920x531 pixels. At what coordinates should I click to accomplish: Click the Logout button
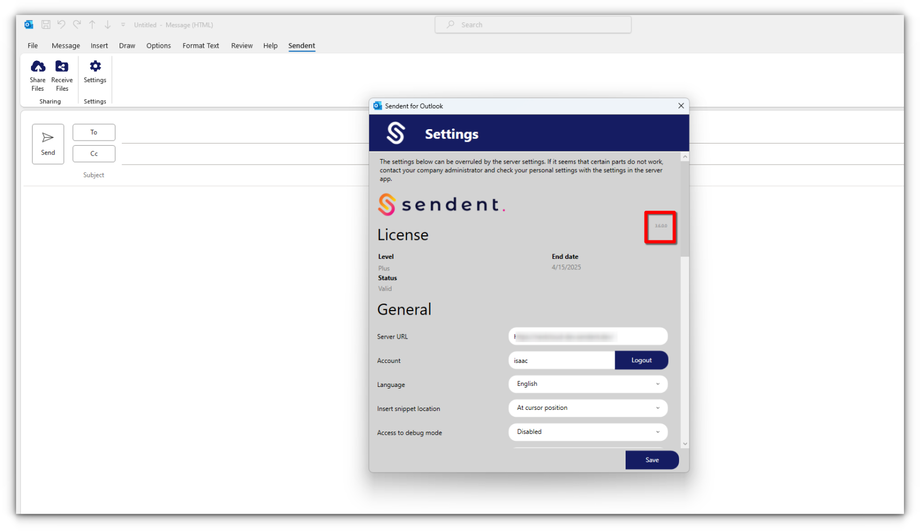coord(641,360)
